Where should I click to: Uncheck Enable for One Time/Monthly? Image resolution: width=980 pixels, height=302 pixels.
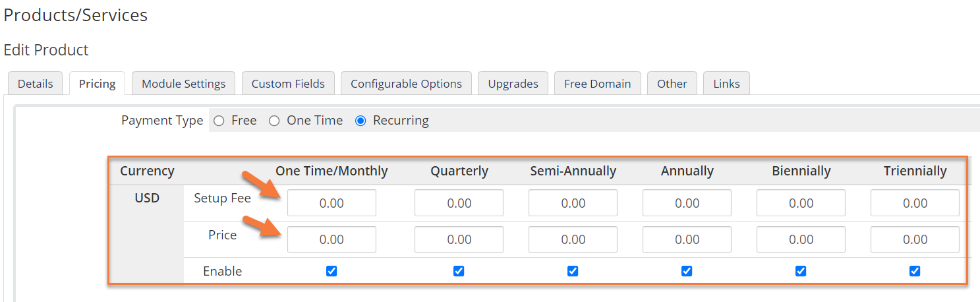(x=331, y=271)
